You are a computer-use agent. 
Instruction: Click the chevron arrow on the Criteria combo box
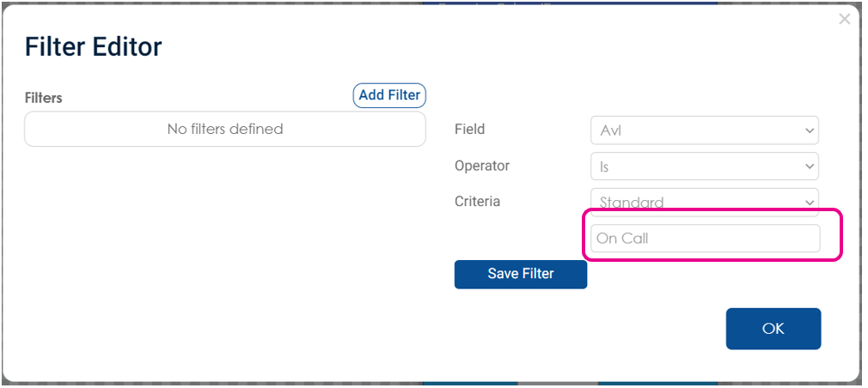coord(810,203)
